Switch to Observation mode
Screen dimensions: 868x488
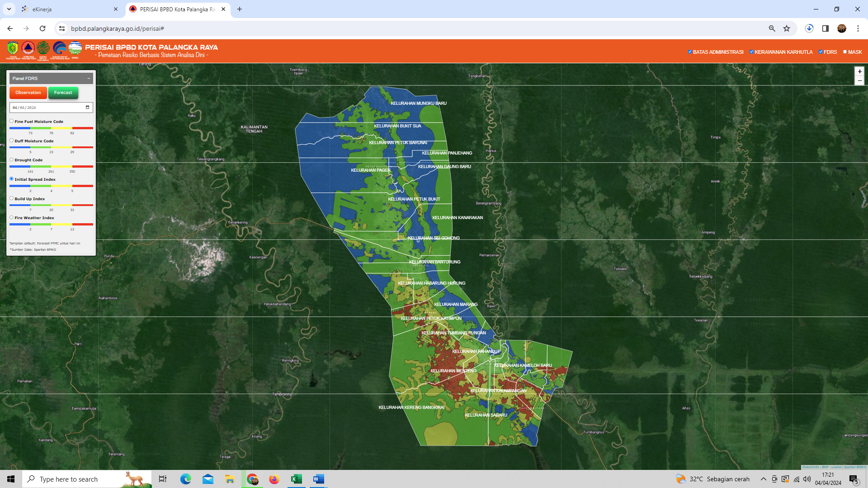(x=28, y=93)
